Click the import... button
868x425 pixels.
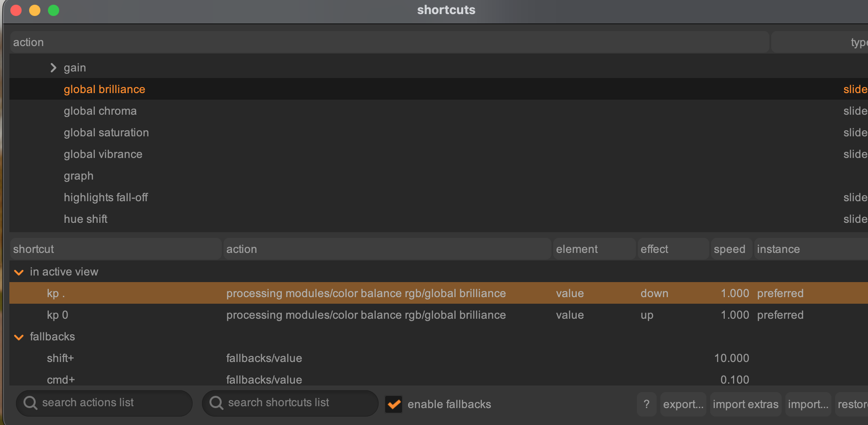click(x=808, y=404)
